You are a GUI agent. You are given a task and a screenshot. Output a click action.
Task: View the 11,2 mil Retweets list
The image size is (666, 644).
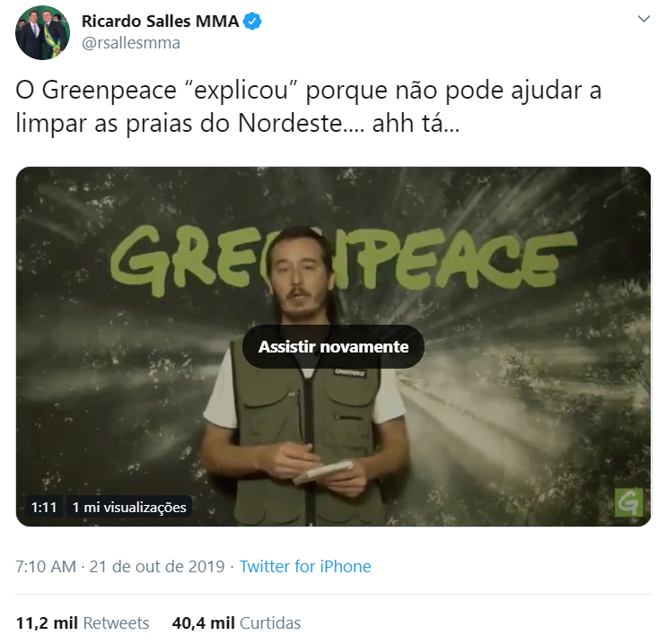[83, 622]
